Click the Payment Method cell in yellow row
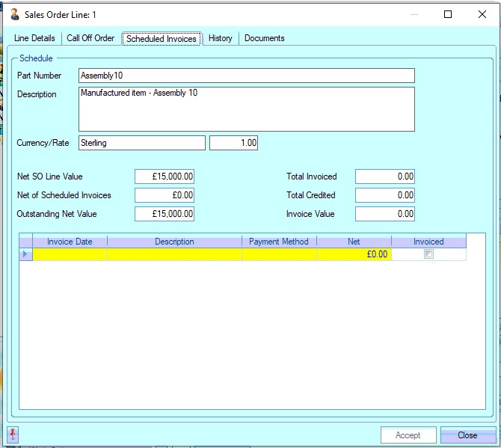 (x=279, y=254)
